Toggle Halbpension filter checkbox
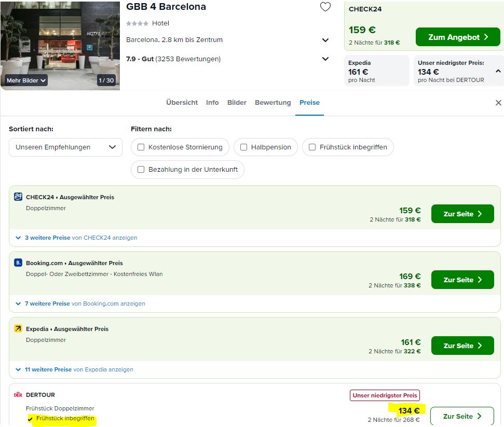504x427 pixels. (243, 147)
